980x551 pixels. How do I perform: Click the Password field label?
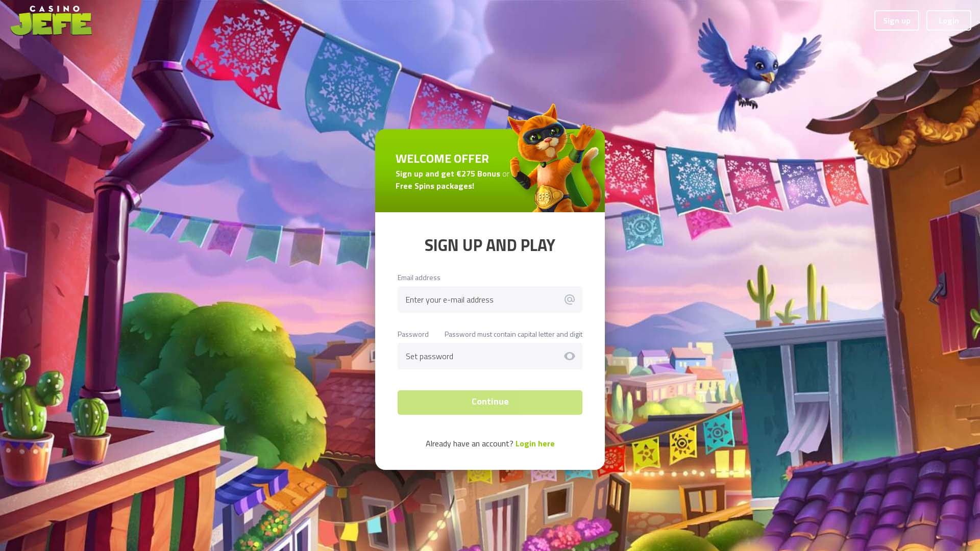413,334
